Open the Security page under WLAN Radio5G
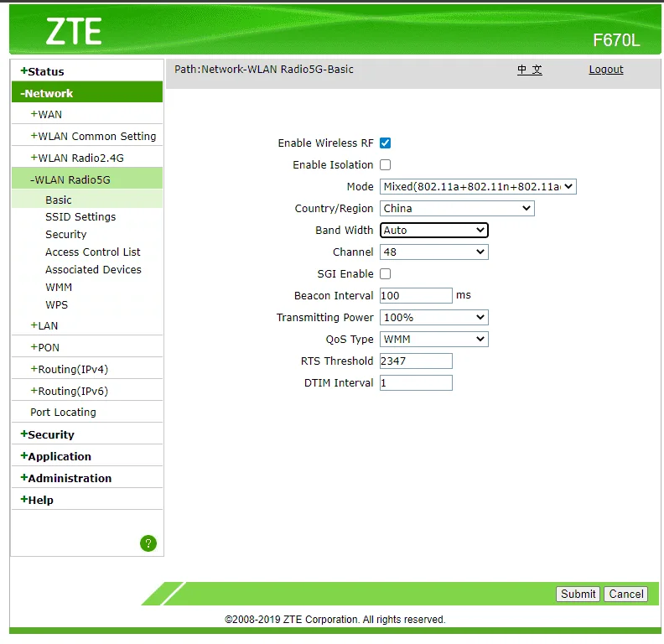The width and height of the screenshot is (664, 644). (65, 234)
